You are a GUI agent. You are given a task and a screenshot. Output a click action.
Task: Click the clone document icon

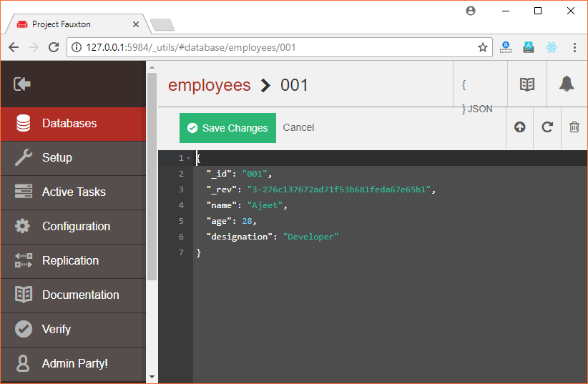point(547,127)
